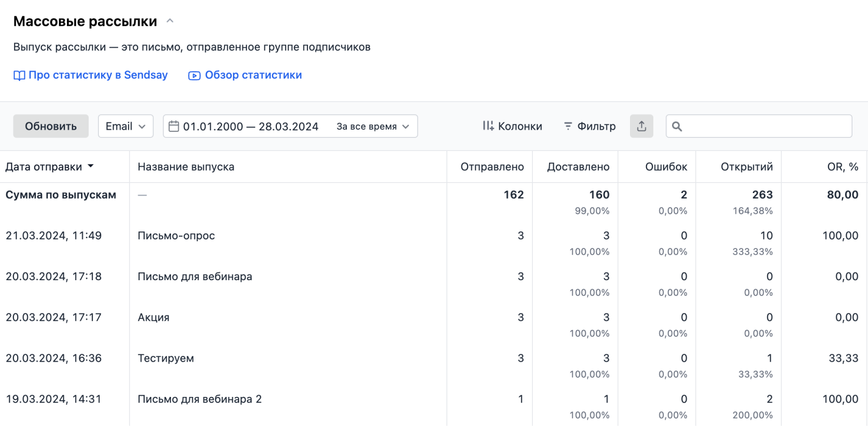Screen dimensions: 868x426
Task: Open the Email channel dropdown
Action: pos(125,126)
